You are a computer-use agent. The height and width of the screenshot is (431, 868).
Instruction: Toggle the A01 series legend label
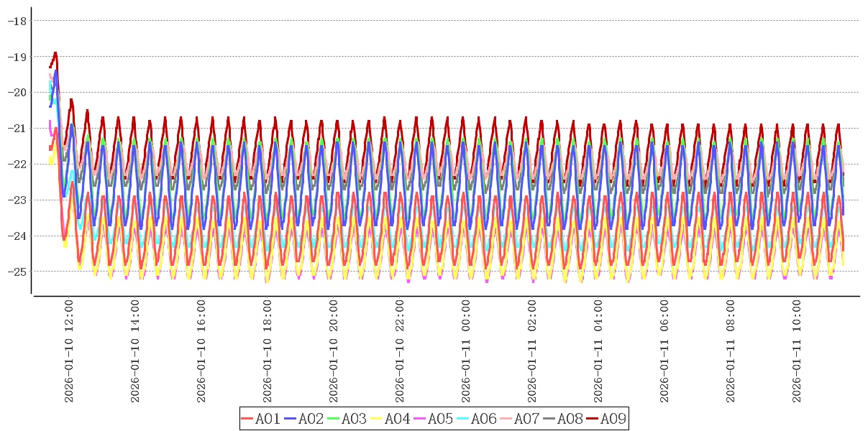(x=268, y=419)
